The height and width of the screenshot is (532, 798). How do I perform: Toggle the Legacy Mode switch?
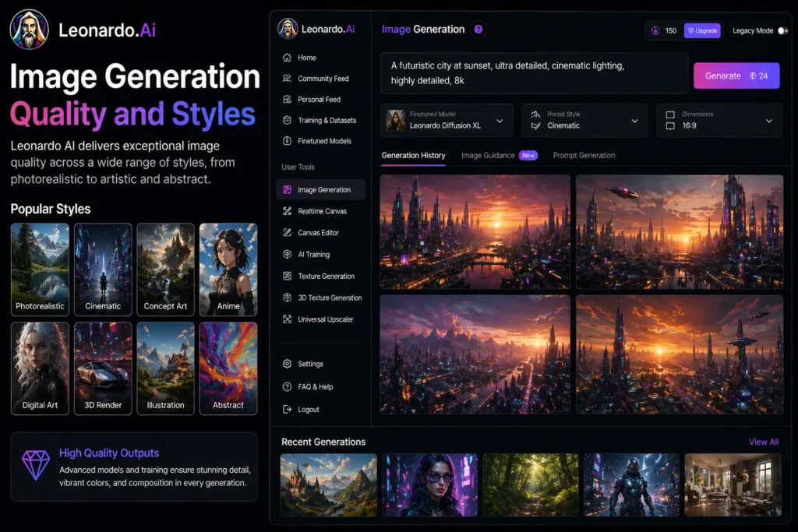tap(782, 30)
